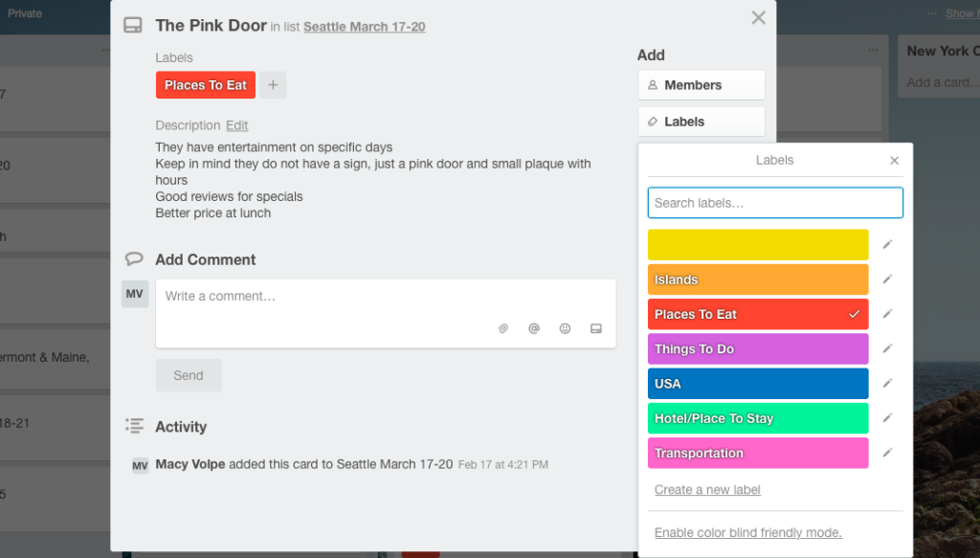Edit the Transportation label pencil icon

pos(887,453)
